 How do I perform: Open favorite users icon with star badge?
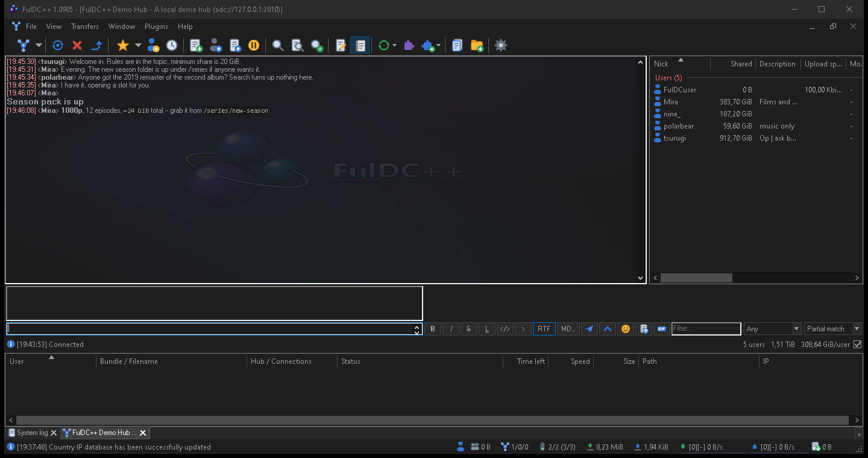153,45
